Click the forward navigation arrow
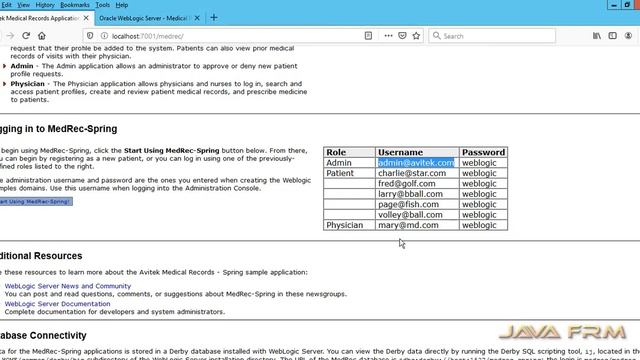Screen dimensions: 640x360 point(10,36)
